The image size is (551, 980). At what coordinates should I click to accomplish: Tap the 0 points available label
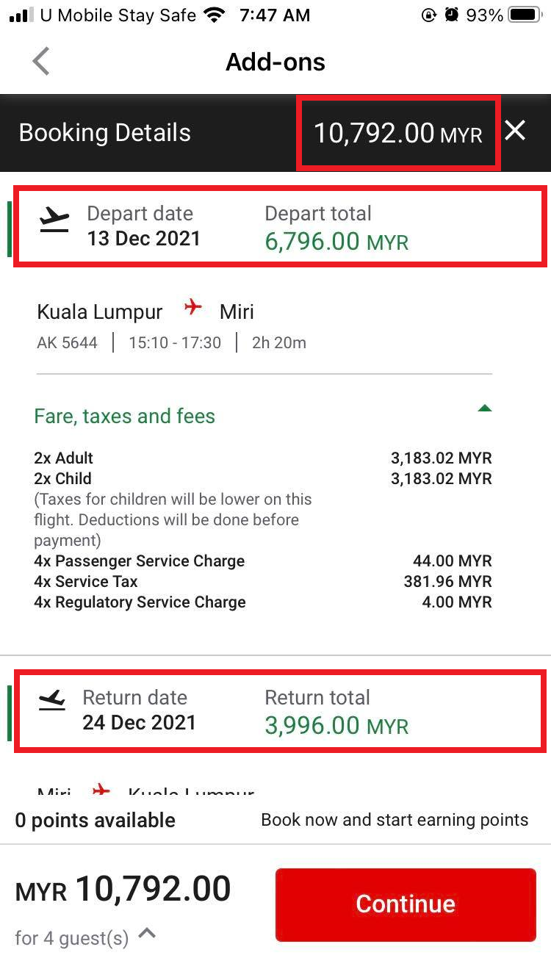pyautogui.click(x=96, y=820)
